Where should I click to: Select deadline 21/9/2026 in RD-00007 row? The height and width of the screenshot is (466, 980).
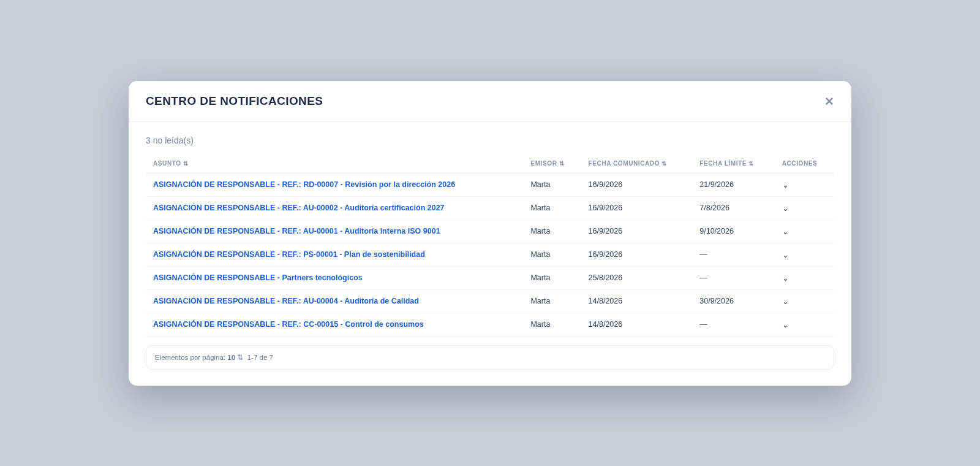[x=717, y=185]
